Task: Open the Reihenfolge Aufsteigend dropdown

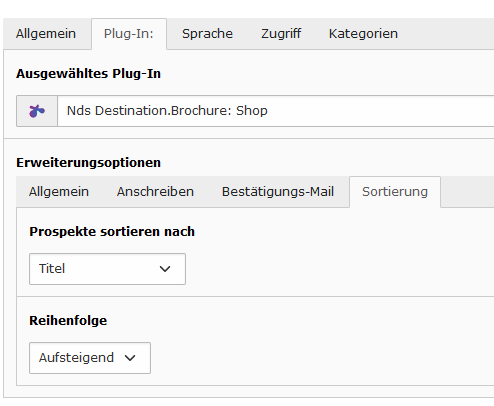Action: pos(90,358)
